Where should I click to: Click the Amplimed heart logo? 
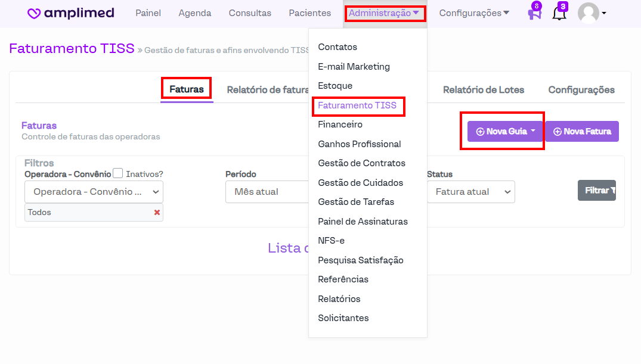[x=34, y=13]
